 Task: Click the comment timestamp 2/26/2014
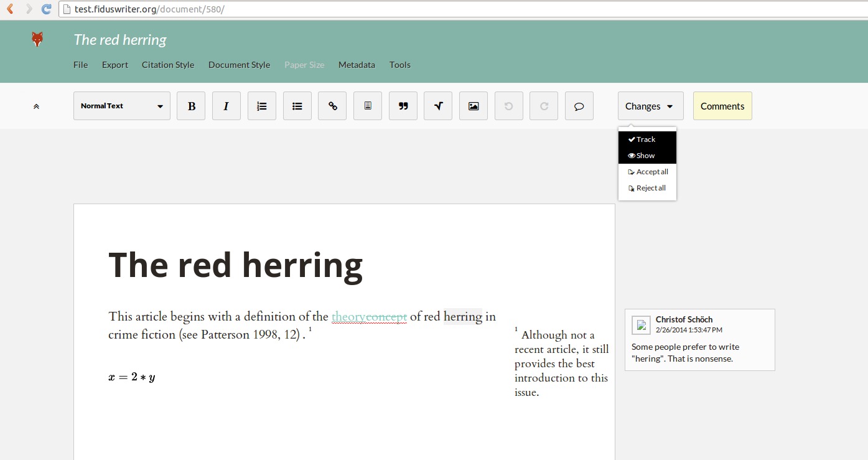(x=689, y=330)
